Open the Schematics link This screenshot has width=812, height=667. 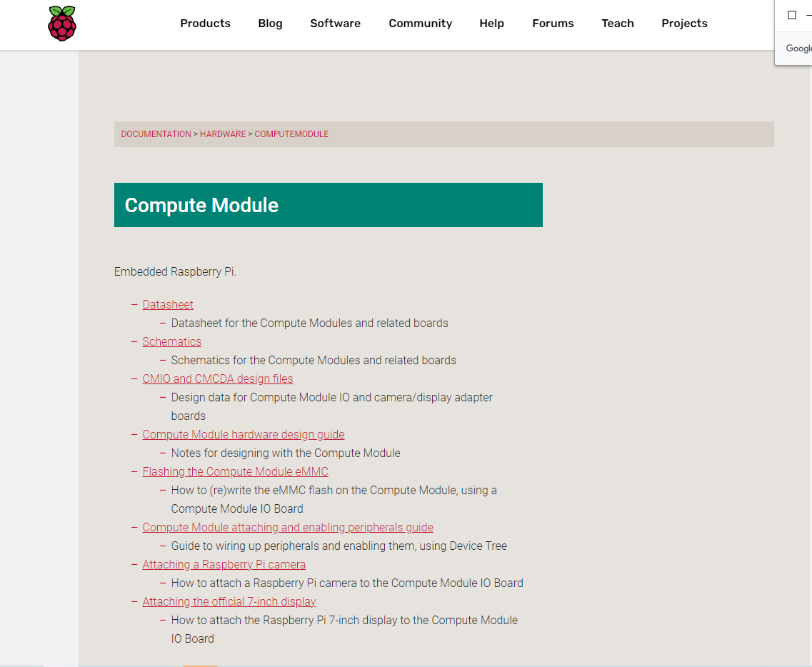pos(171,342)
